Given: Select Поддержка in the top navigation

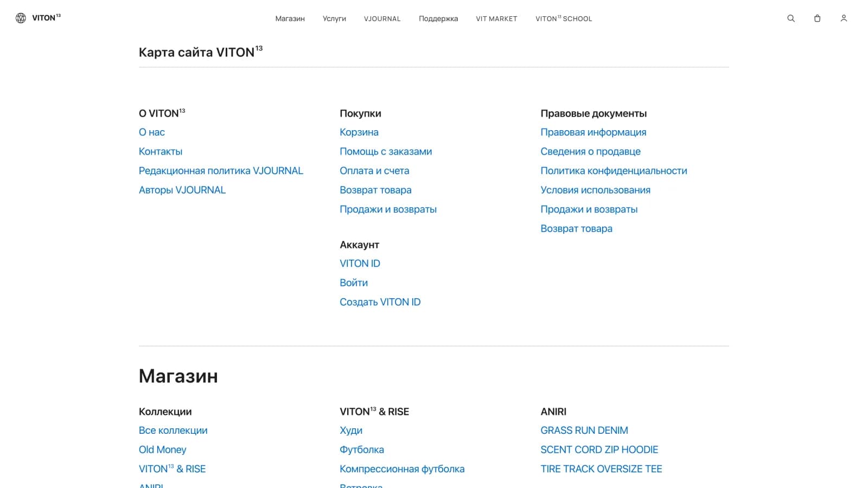Looking at the screenshot, I should 438,18.
